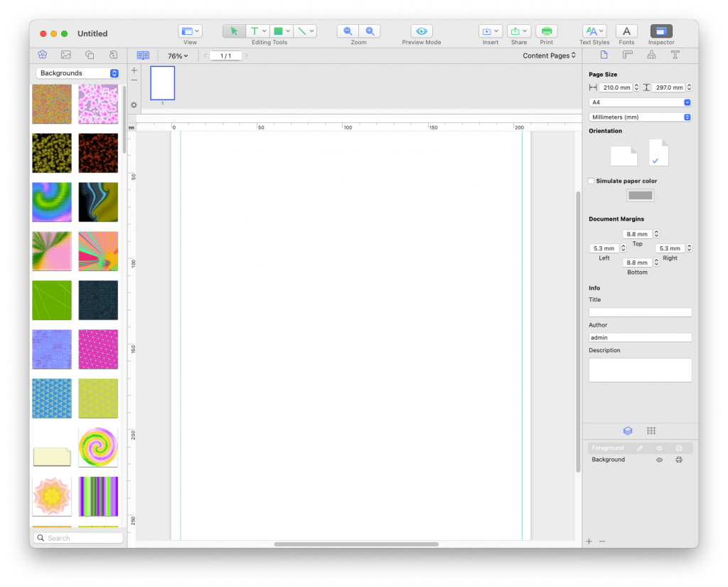Image resolution: width=728 pixels, height=587 pixels.
Task: Toggle Background layer printing
Action: (x=679, y=460)
